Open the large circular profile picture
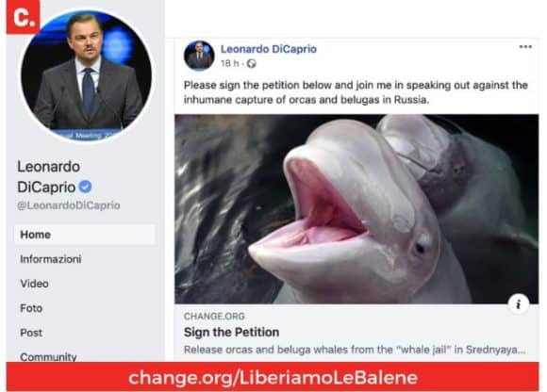This screenshot has width=547, height=392. click(86, 75)
